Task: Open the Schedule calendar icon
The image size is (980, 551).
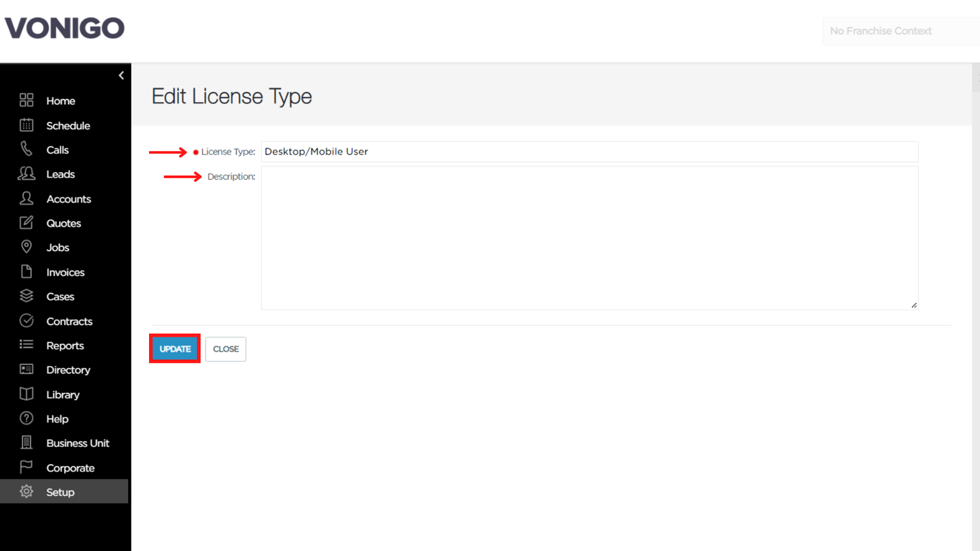Action: [x=27, y=125]
